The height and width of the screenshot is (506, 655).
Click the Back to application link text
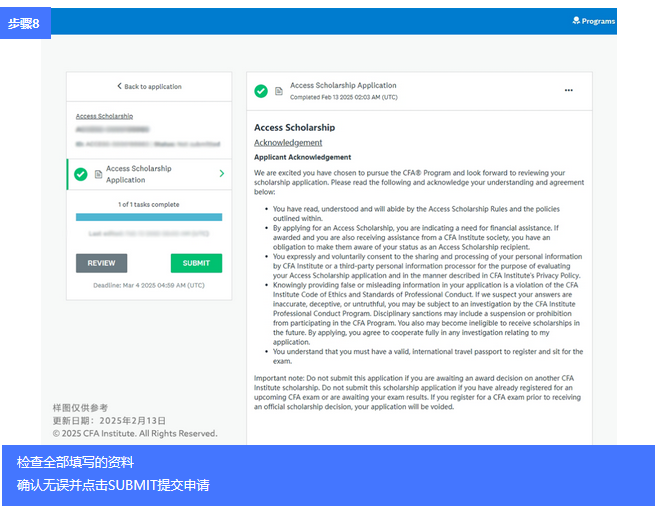[153, 86]
